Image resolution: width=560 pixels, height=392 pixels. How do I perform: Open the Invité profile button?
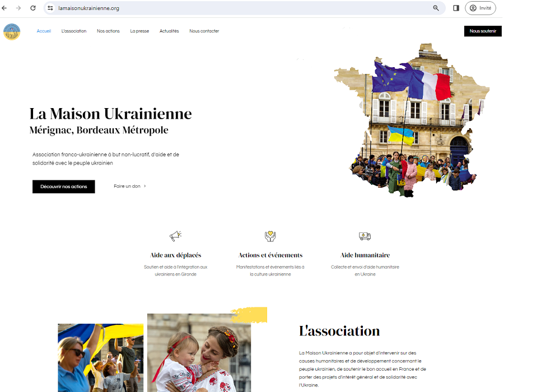[x=480, y=8]
